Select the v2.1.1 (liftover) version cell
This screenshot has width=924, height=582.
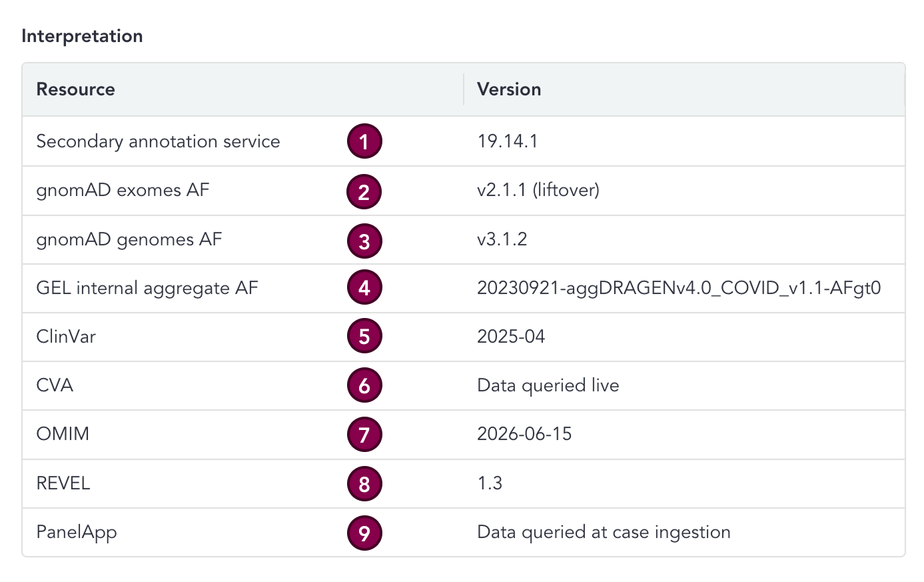click(x=538, y=190)
